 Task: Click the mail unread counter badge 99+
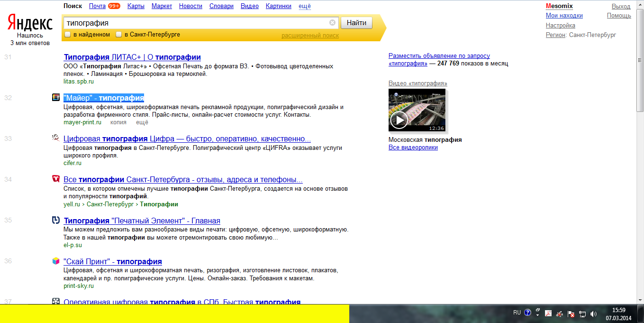pyautogui.click(x=114, y=6)
